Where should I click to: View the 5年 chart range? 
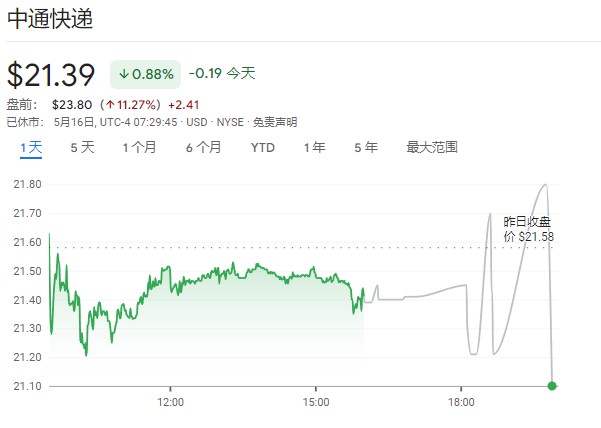point(366,147)
